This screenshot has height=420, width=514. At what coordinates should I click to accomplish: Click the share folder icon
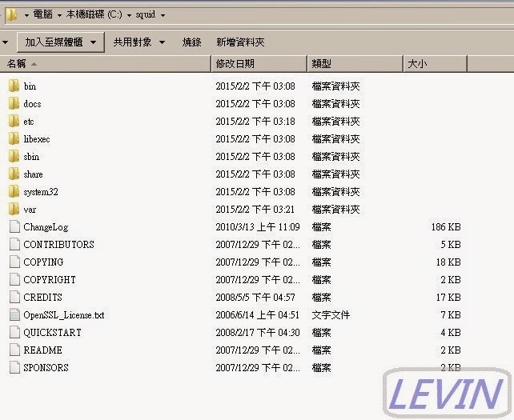point(14,174)
